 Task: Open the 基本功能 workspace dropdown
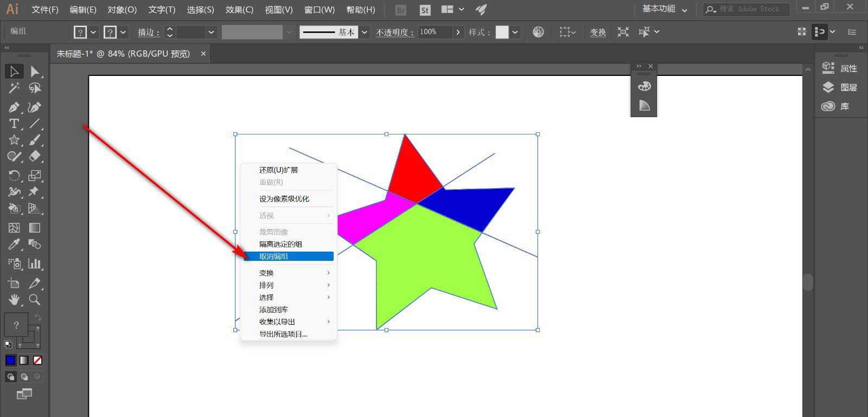[x=664, y=9]
